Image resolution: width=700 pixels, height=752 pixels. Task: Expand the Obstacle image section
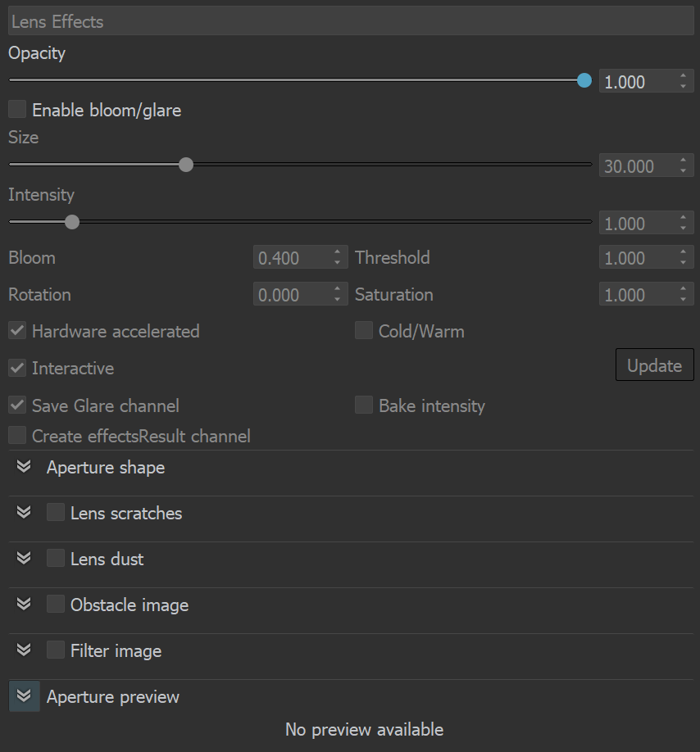point(23,604)
